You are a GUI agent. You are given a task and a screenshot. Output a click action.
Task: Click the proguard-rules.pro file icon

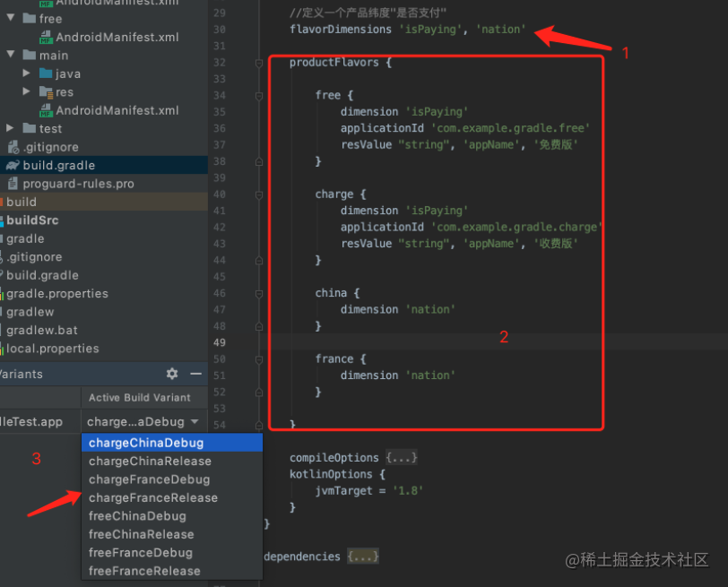point(13,184)
